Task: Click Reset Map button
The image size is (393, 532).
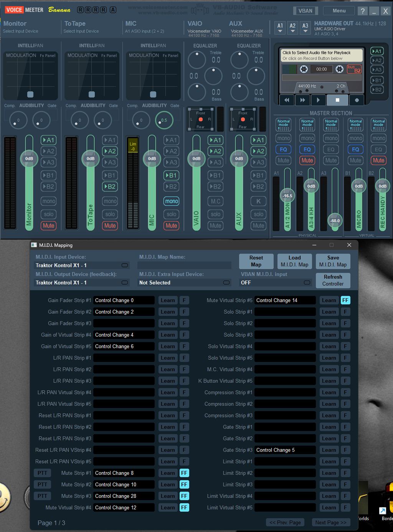Action: (256, 261)
